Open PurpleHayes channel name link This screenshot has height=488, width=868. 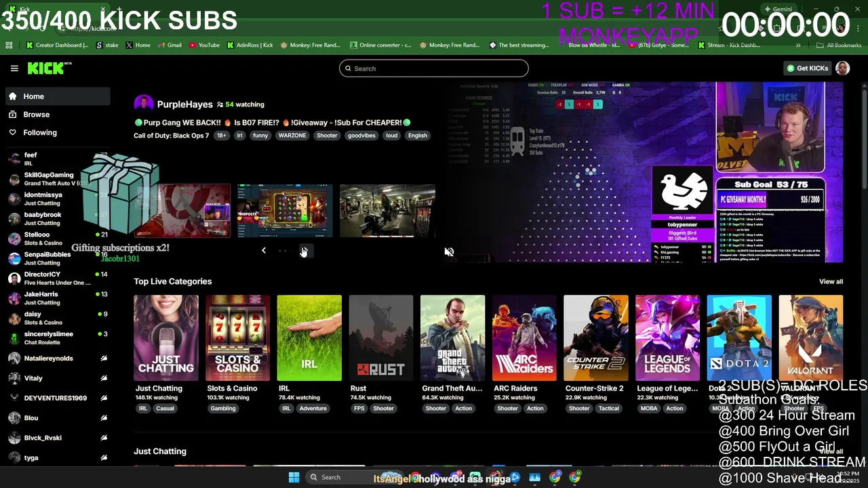click(184, 104)
